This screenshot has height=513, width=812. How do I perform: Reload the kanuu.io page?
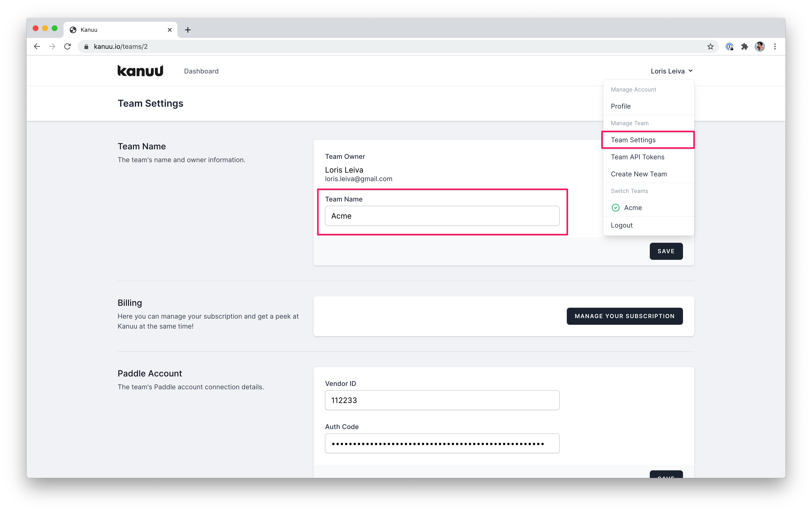[67, 46]
